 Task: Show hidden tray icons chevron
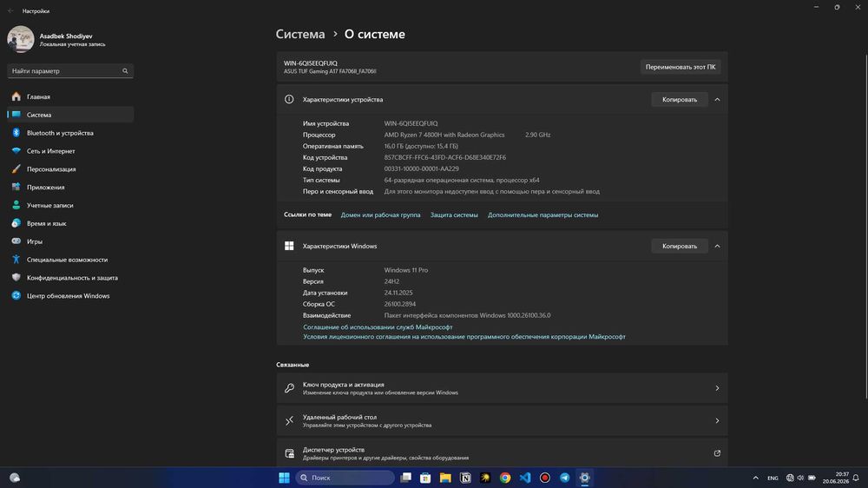[x=756, y=478]
